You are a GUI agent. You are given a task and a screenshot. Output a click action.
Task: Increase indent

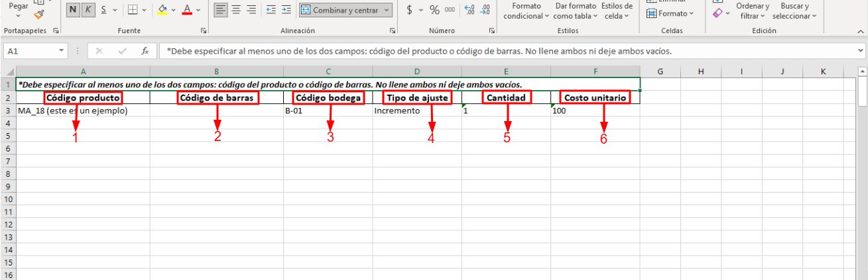286,10
